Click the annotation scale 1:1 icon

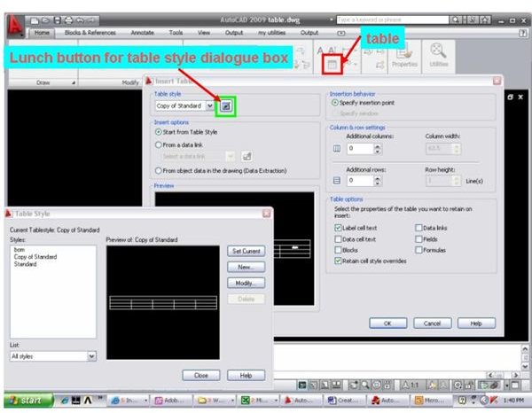click(x=411, y=385)
